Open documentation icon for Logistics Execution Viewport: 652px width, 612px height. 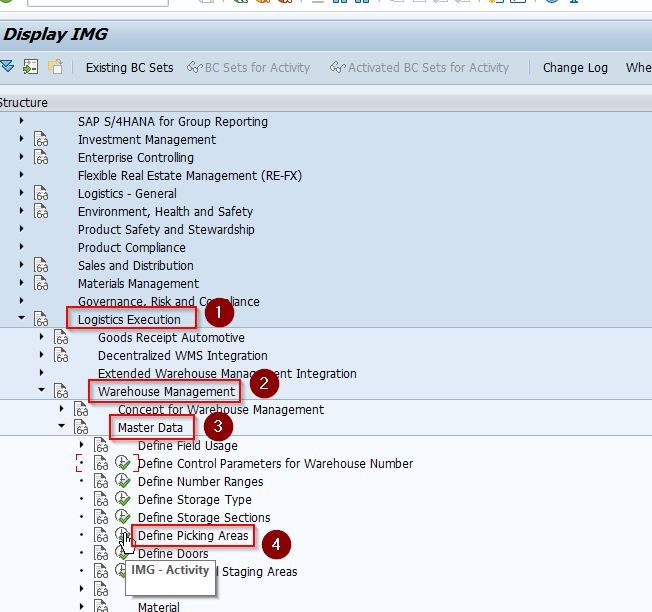[x=41, y=319]
